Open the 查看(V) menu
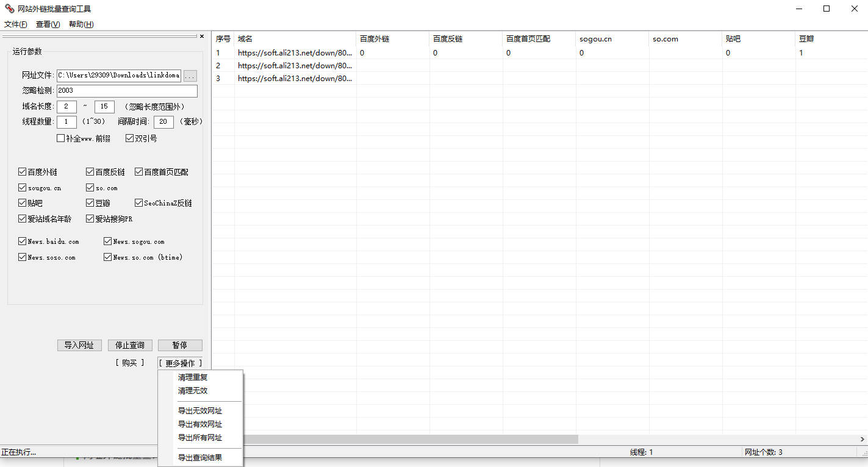868x467 pixels. (x=48, y=24)
